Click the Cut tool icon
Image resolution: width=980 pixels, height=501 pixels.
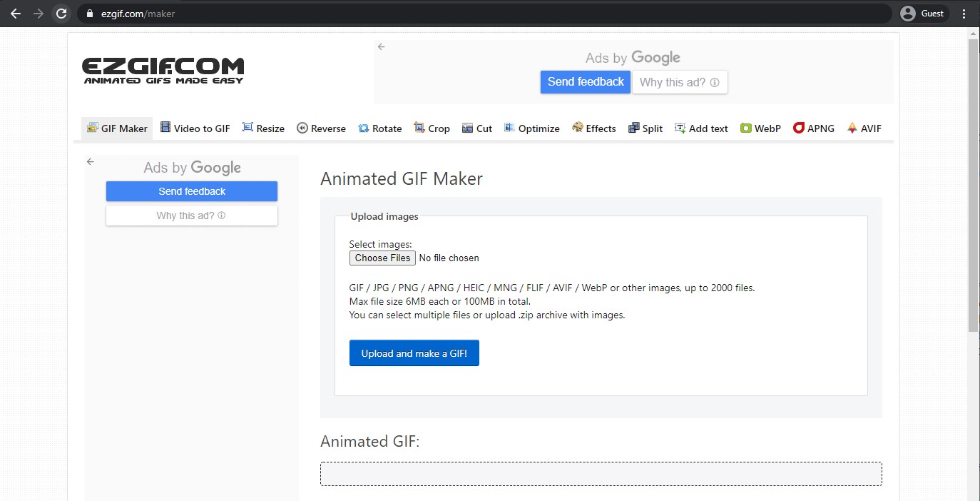[468, 128]
